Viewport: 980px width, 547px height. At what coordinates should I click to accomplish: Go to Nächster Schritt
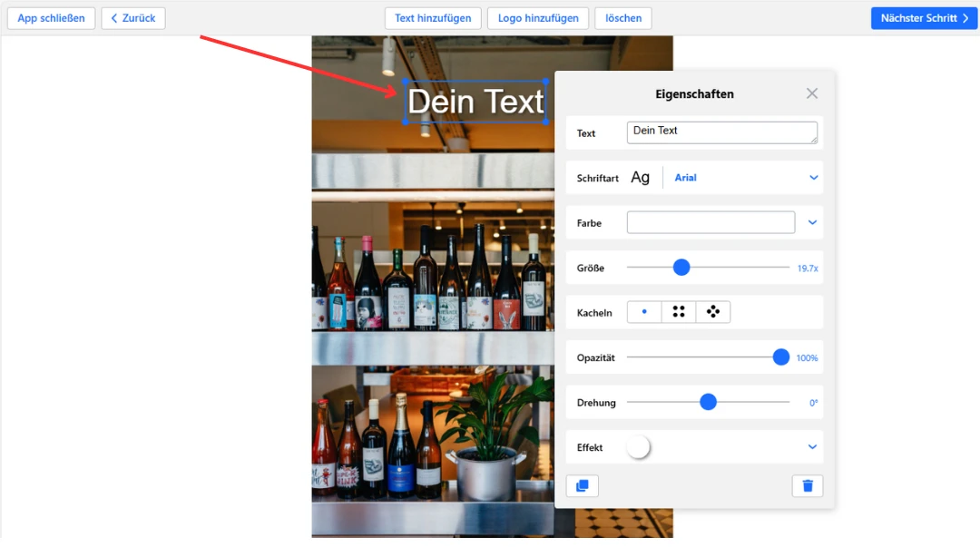[x=924, y=18]
